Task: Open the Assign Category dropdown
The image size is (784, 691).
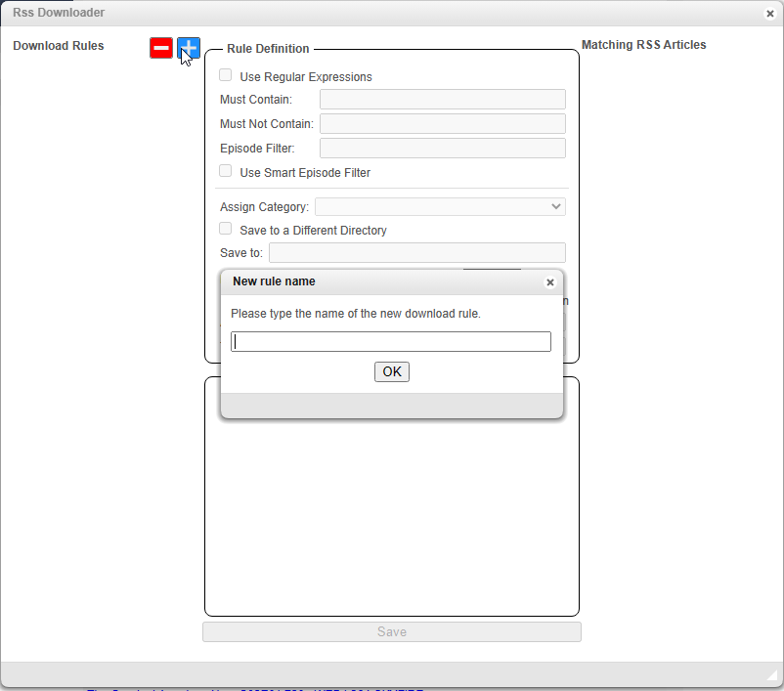Action: 439,207
